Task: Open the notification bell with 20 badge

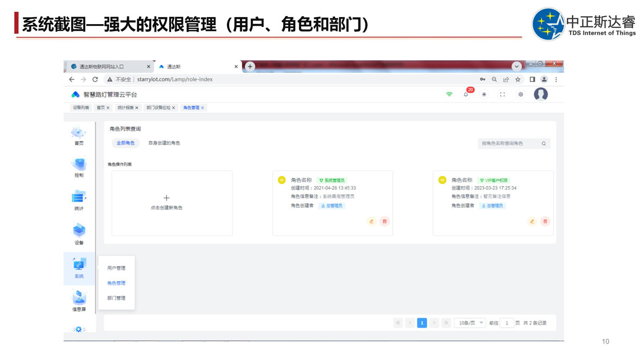Action: 466,94
